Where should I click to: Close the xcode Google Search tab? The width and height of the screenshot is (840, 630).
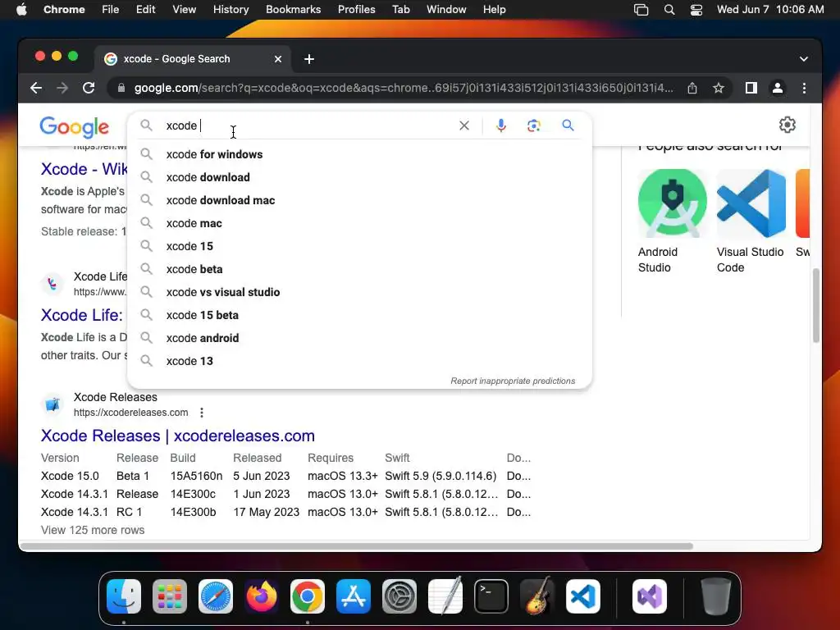(278, 59)
